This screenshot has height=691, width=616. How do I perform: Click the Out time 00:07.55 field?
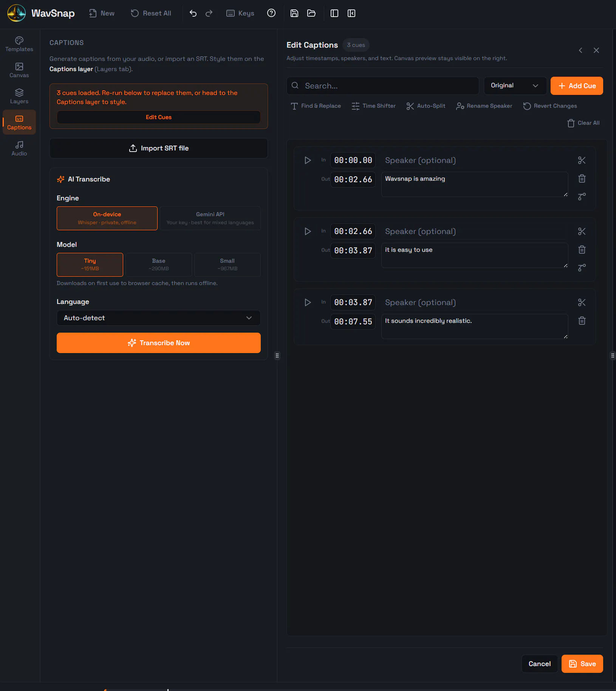coord(353,322)
